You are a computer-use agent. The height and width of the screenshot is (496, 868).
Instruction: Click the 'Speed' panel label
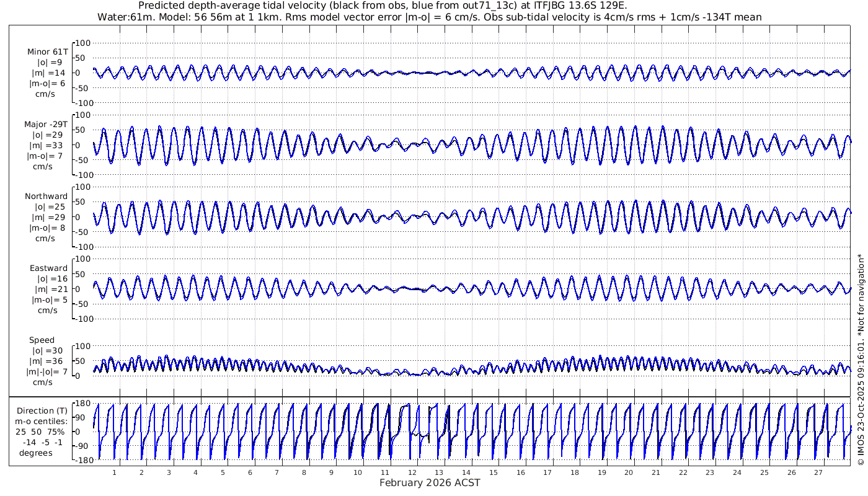(x=42, y=340)
